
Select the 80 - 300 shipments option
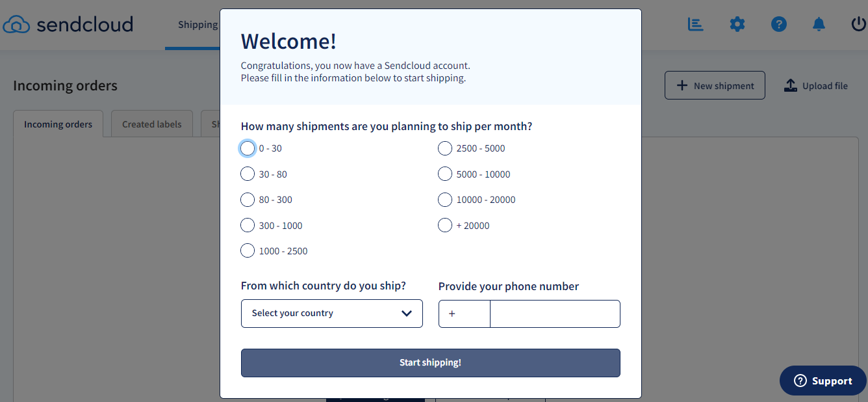(x=248, y=200)
